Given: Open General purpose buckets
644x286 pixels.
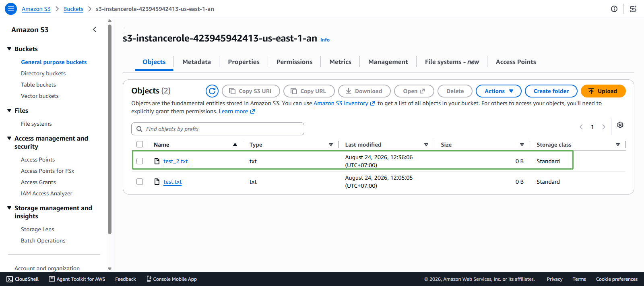Looking at the screenshot, I should pyautogui.click(x=54, y=62).
